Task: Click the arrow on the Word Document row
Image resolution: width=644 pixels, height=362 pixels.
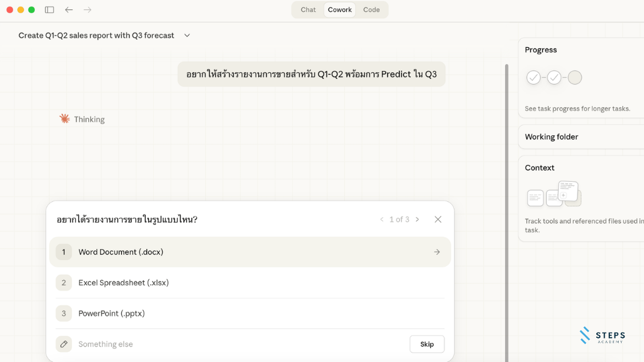Action: 437,251
